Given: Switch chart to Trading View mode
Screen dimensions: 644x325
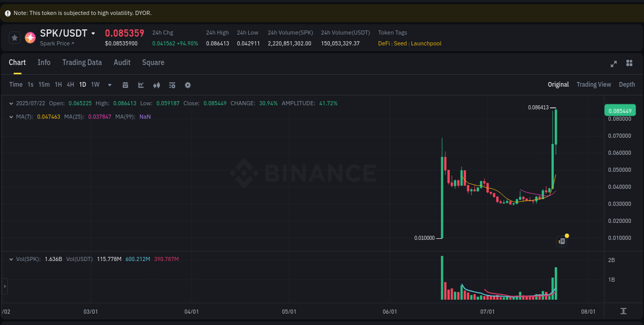Looking at the screenshot, I should [594, 84].
